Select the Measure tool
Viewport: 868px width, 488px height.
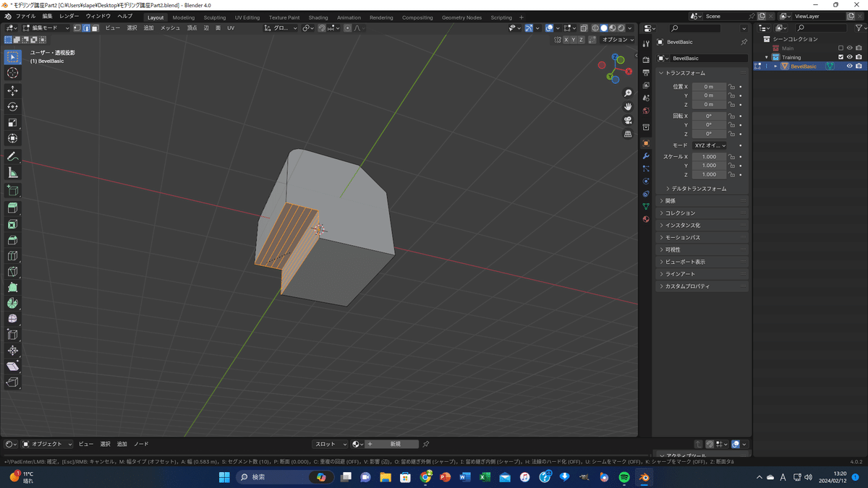click(x=12, y=173)
